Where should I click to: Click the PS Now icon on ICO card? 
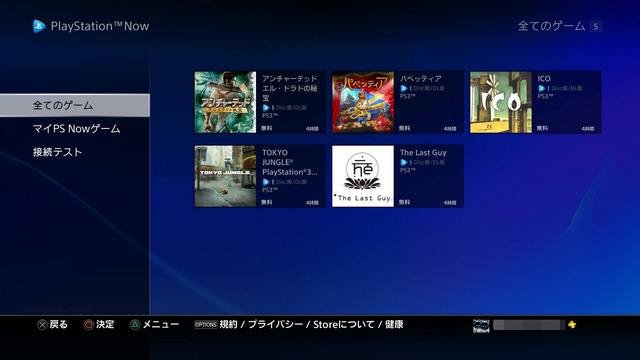click(541, 88)
